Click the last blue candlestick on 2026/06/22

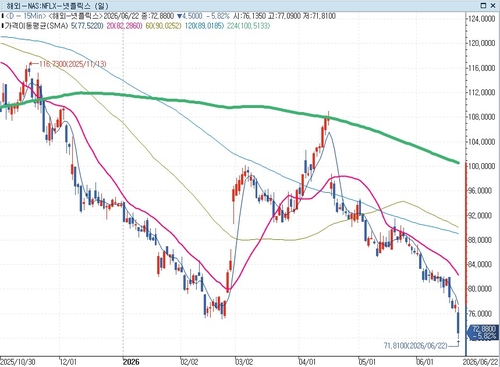pyautogui.click(x=458, y=323)
